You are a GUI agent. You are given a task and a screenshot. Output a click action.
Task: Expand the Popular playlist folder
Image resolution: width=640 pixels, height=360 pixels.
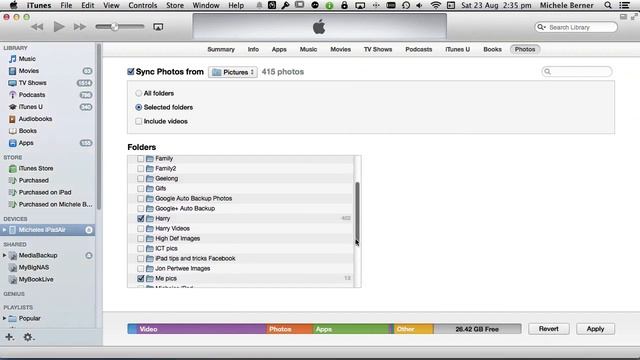4,318
